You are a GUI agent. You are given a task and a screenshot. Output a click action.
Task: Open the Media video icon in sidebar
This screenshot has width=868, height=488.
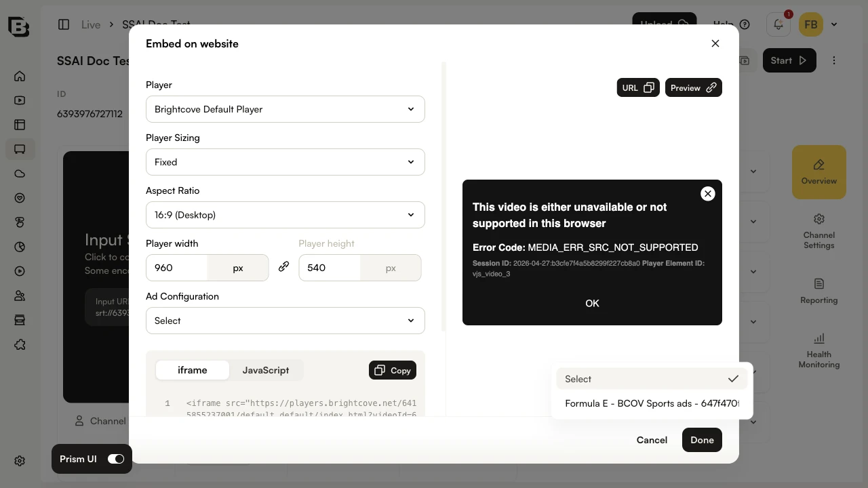point(20,100)
